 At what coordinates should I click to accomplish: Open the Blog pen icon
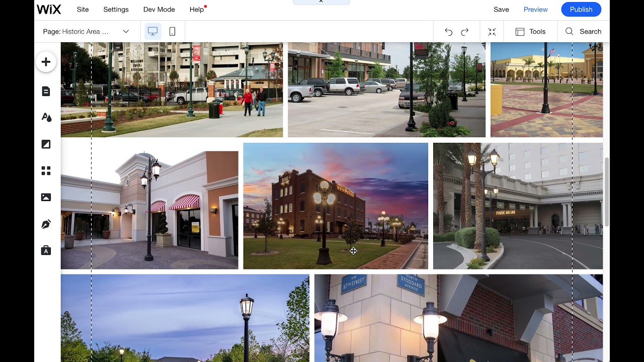pos(46,224)
